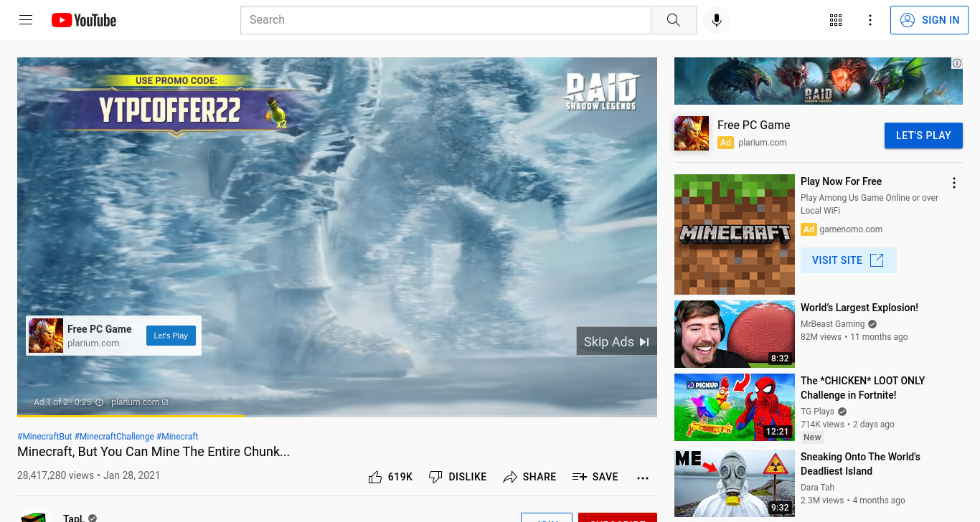Click the video title text
This screenshot has height=522, width=980.
(154, 452)
